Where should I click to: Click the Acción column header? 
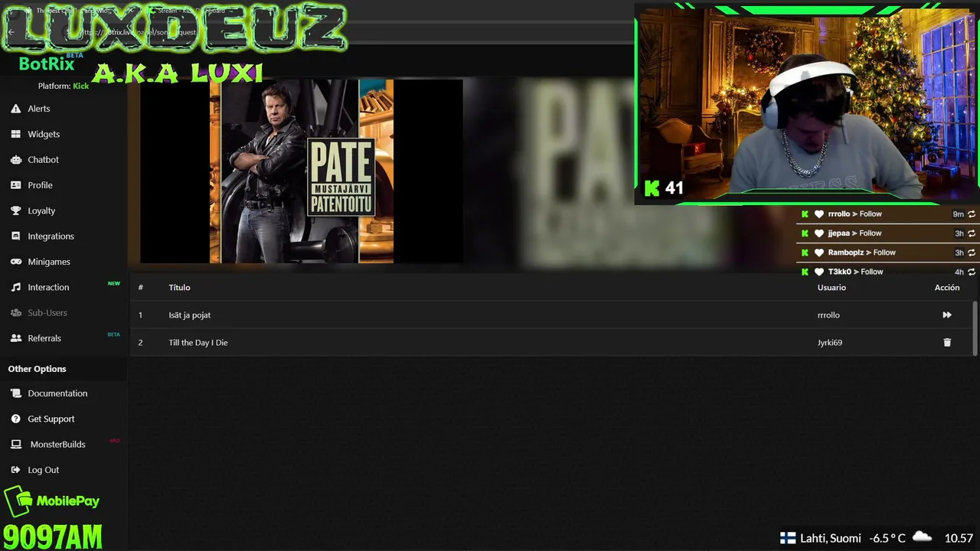pos(947,287)
